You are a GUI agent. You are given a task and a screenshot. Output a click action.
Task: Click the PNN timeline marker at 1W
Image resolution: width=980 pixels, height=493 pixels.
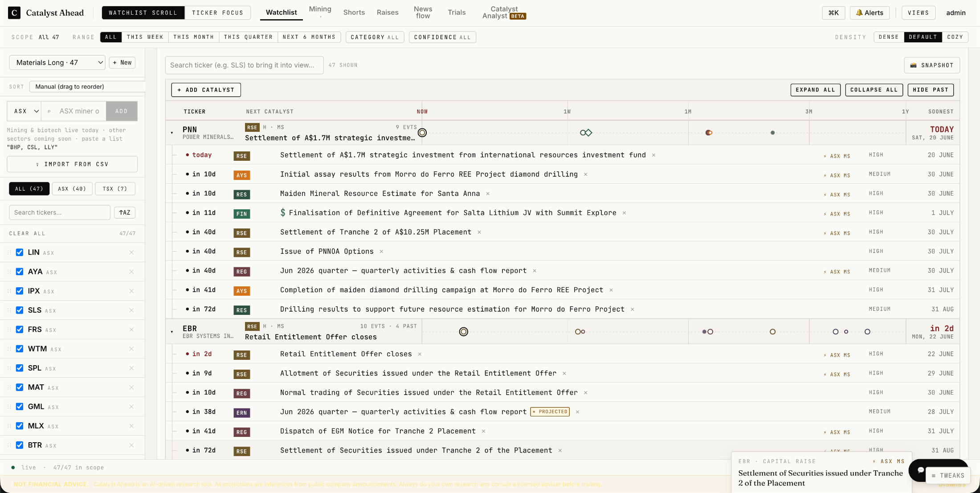tap(586, 133)
